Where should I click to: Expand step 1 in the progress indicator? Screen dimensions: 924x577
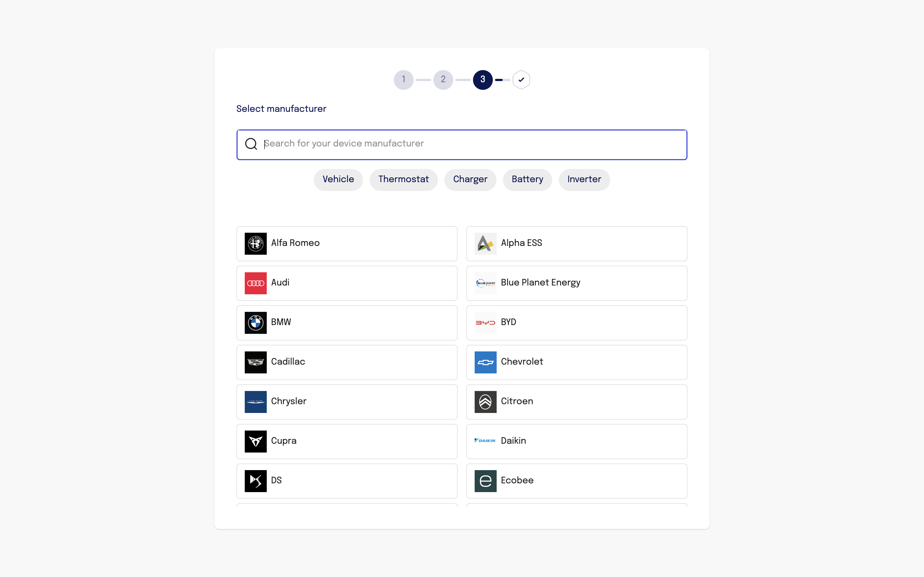pyautogui.click(x=404, y=80)
